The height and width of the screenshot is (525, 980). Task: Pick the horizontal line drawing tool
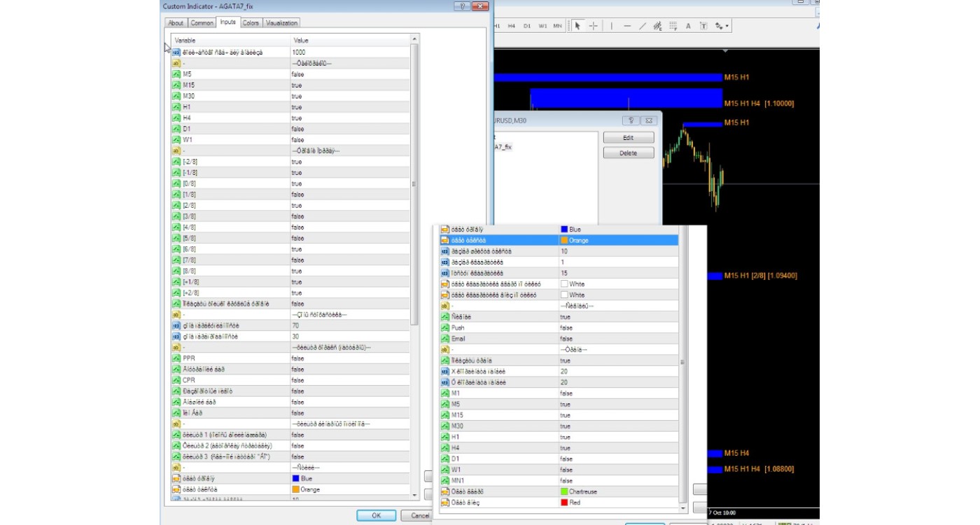pos(626,26)
